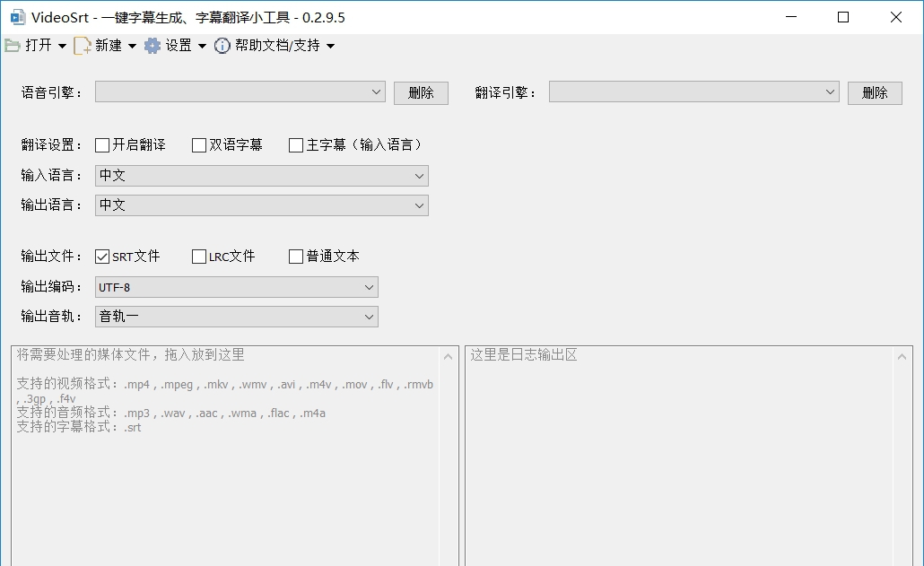Click the media drag-and-drop area

coord(224,448)
